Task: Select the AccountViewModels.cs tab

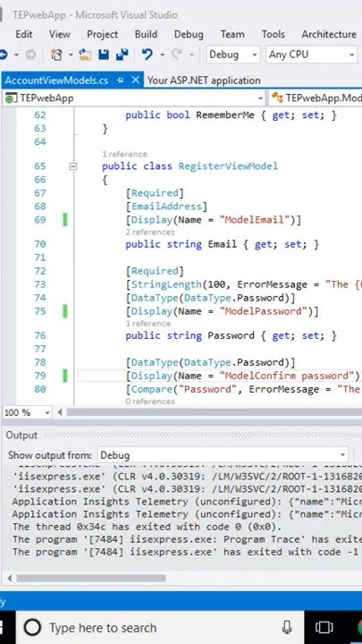Action: click(x=56, y=80)
